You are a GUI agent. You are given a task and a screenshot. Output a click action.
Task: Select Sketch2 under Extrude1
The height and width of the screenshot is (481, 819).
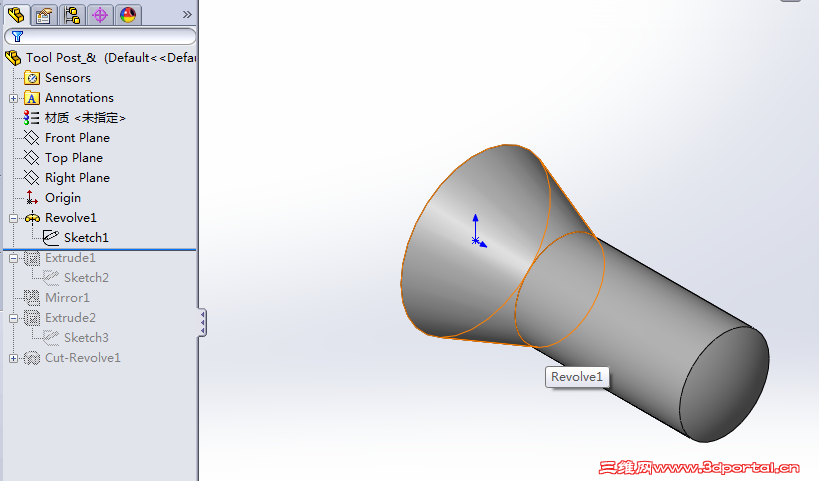coord(86,278)
